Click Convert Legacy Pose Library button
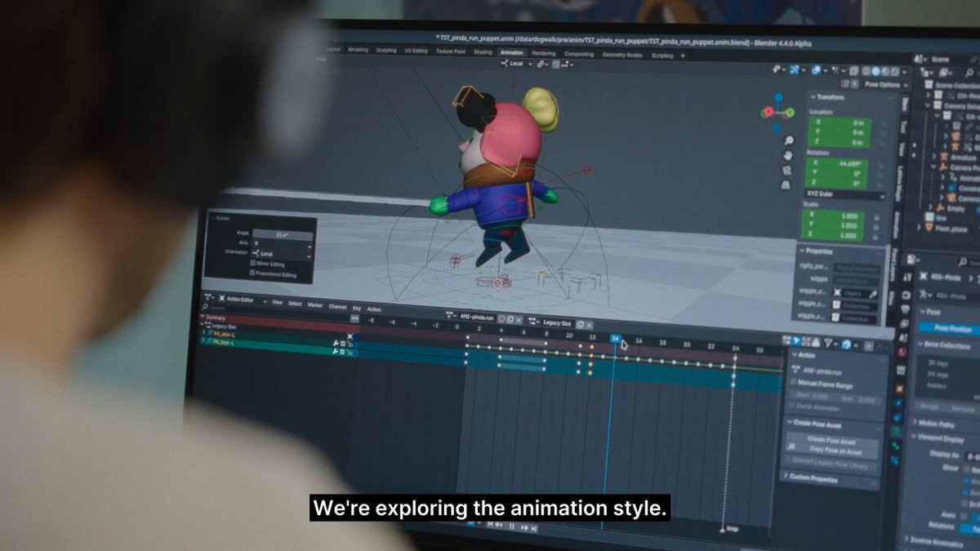Viewport: 980px width, 551px height. 830,464
